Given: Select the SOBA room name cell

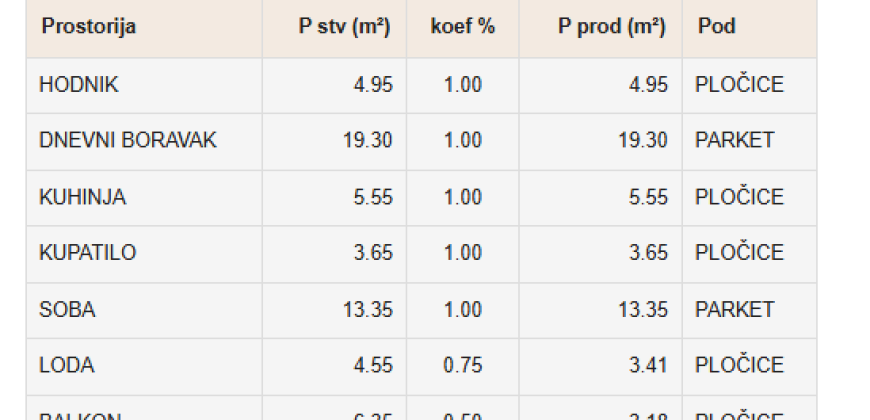Looking at the screenshot, I should (x=67, y=310).
